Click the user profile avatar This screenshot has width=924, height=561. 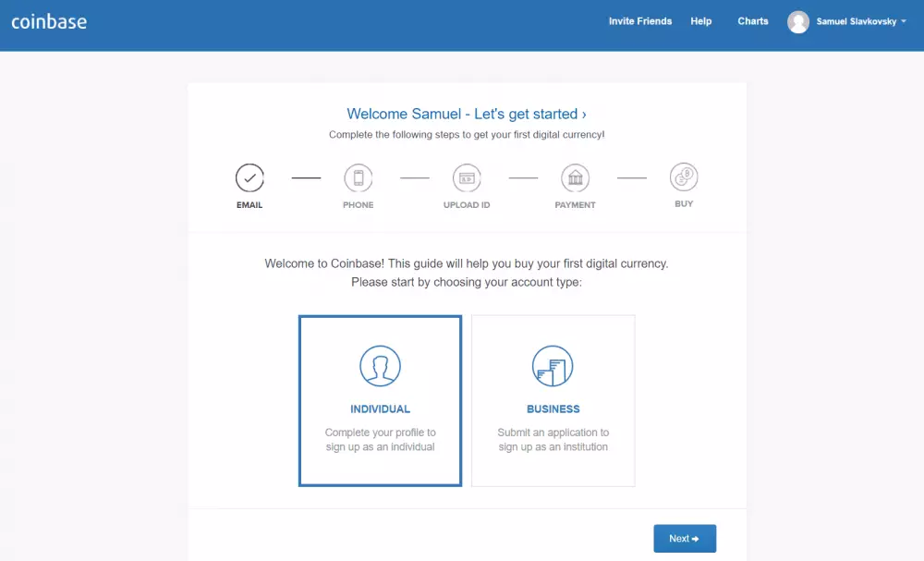click(x=798, y=22)
